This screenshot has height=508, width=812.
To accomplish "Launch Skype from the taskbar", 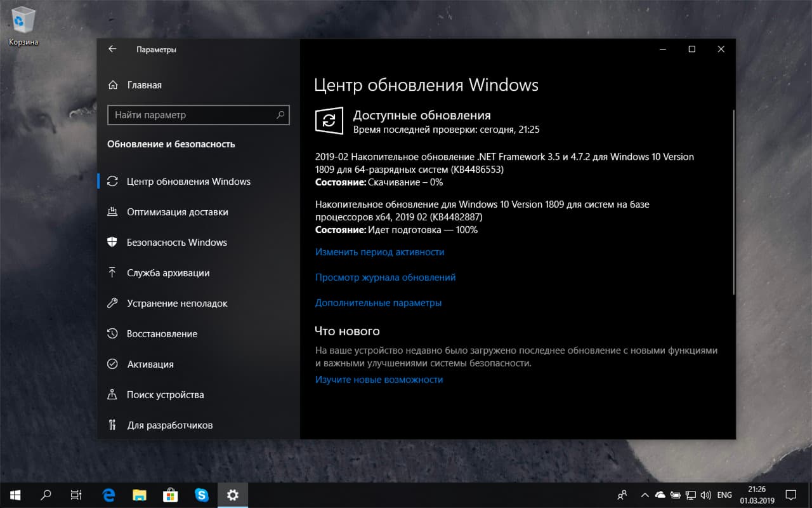I will (x=202, y=495).
